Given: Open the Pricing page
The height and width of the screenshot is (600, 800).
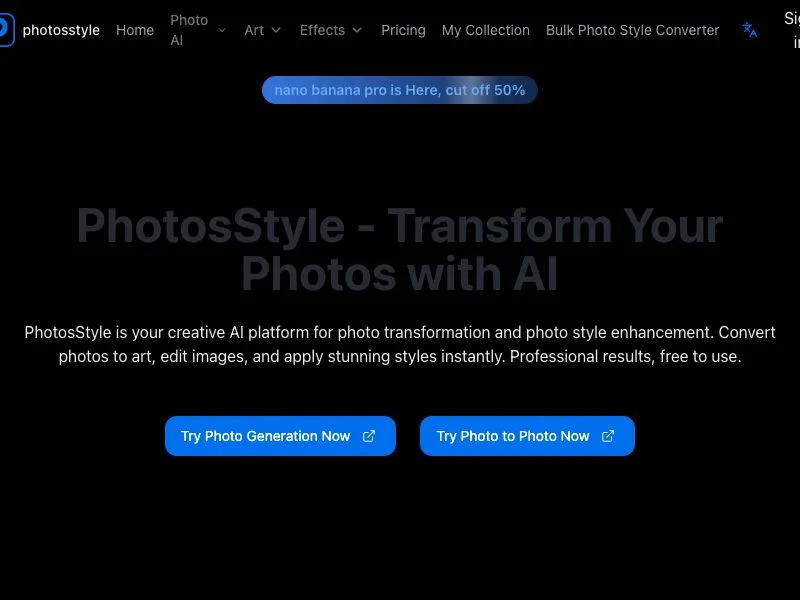Looking at the screenshot, I should (404, 30).
